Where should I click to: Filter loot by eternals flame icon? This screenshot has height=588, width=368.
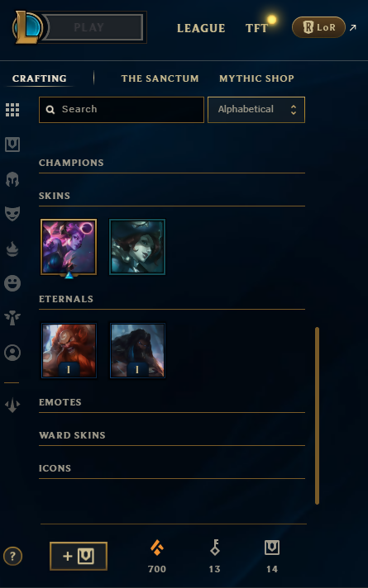coord(12,249)
